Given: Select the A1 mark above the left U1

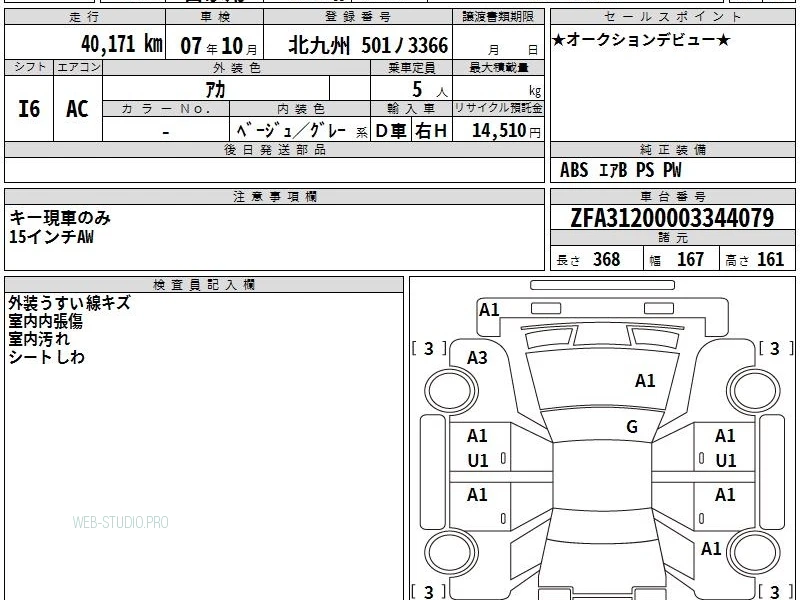Looking at the screenshot, I should click(477, 436).
